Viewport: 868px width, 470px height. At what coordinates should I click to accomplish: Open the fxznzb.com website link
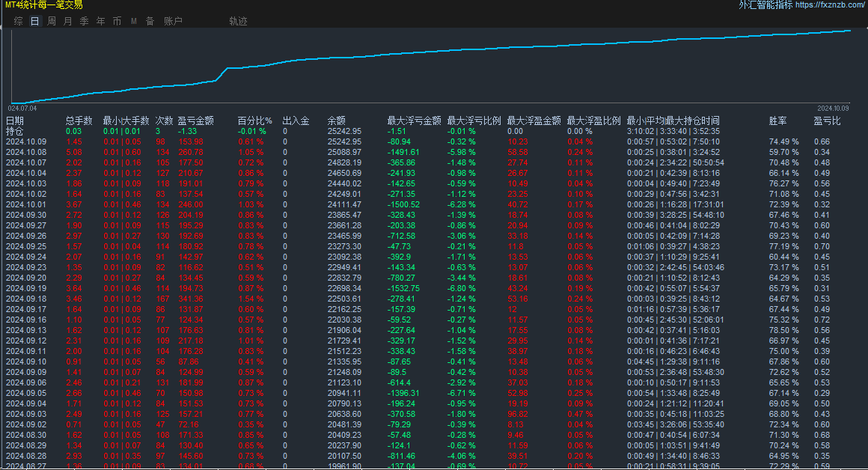click(831, 5)
